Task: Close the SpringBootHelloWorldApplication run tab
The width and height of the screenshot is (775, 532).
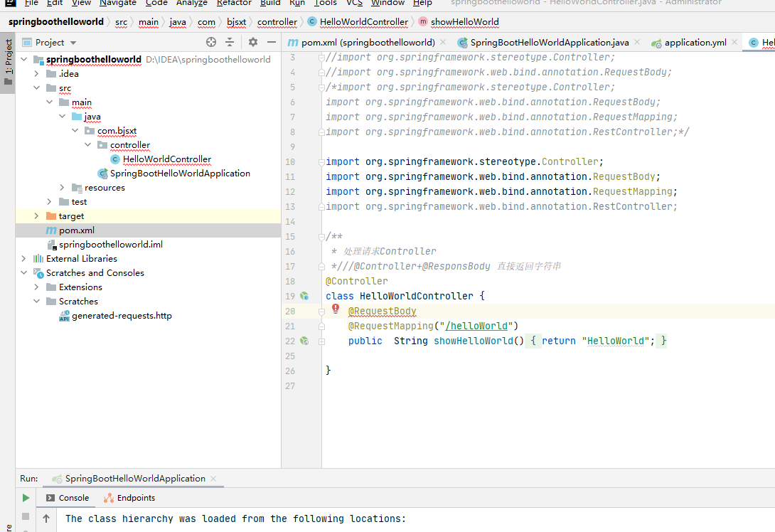Action: 213,479
